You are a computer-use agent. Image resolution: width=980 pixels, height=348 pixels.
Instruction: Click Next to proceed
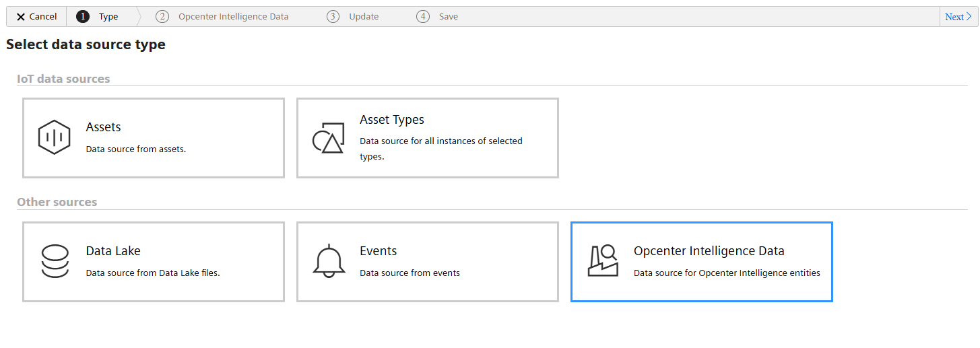958,17
